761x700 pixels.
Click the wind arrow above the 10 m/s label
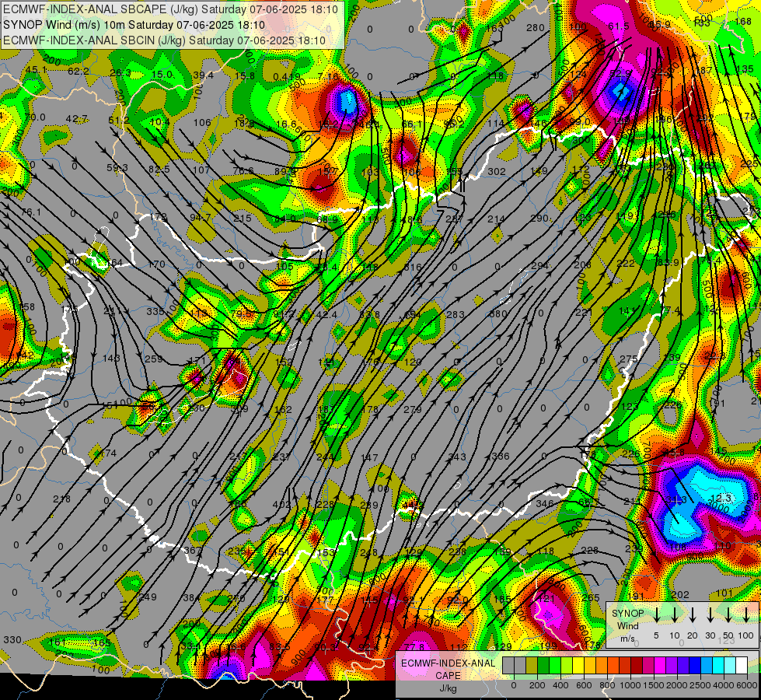(675, 614)
